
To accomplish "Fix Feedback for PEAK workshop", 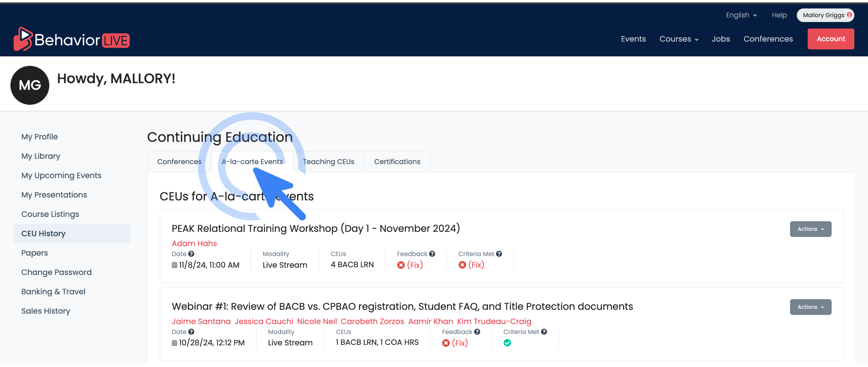I will point(414,265).
